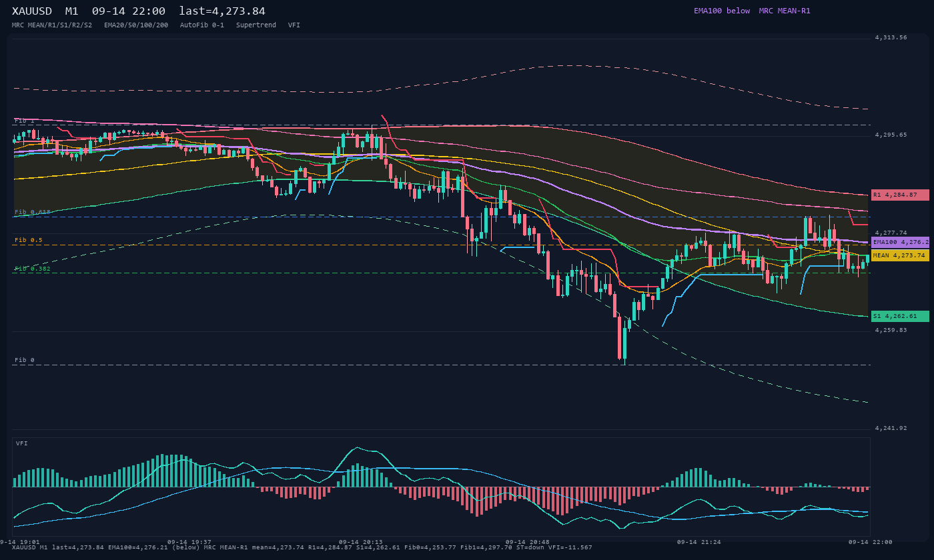Select the Fib 0 level label
Viewport: 934px width, 560px height.
click(x=26, y=360)
